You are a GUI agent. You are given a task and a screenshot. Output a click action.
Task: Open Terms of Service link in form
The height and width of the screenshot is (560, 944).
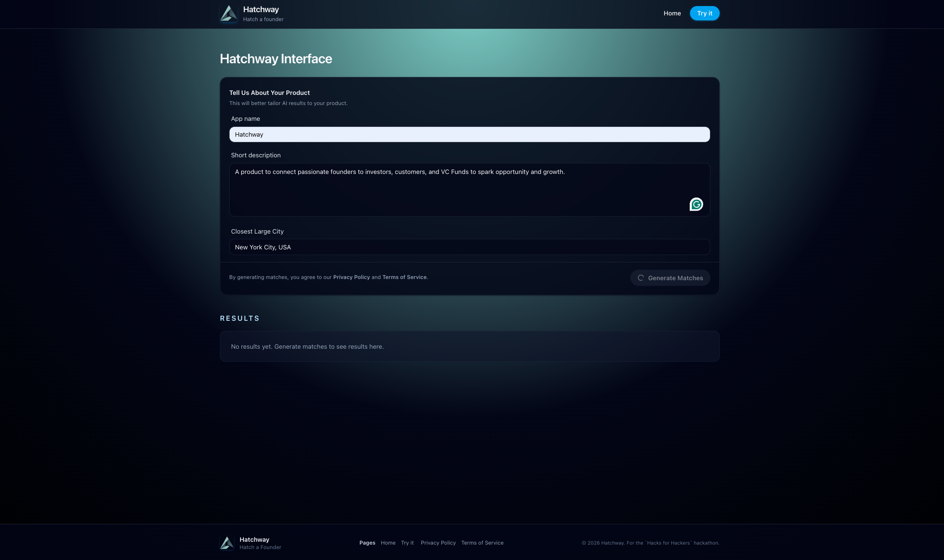point(404,277)
